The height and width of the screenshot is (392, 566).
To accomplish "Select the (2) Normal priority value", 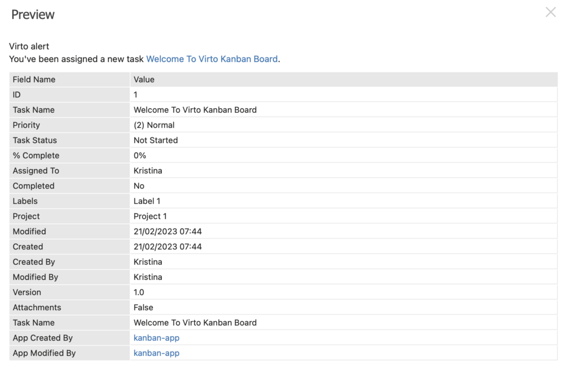I will click(x=154, y=125).
